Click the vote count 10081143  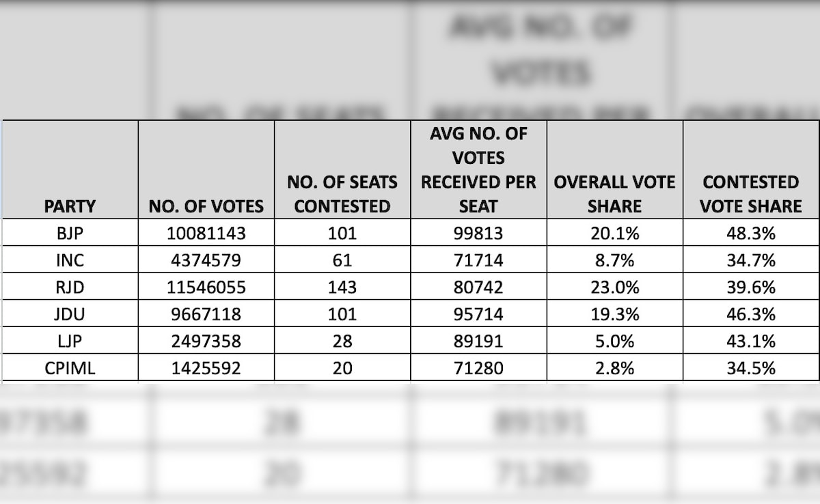pos(206,233)
